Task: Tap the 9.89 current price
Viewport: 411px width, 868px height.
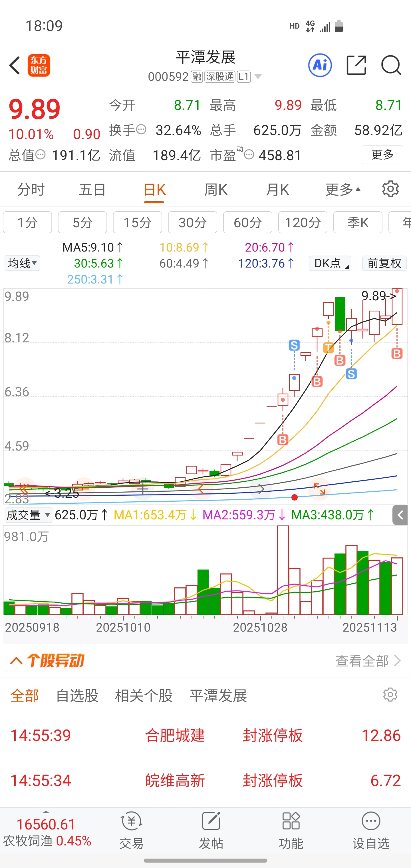Action: (34, 109)
